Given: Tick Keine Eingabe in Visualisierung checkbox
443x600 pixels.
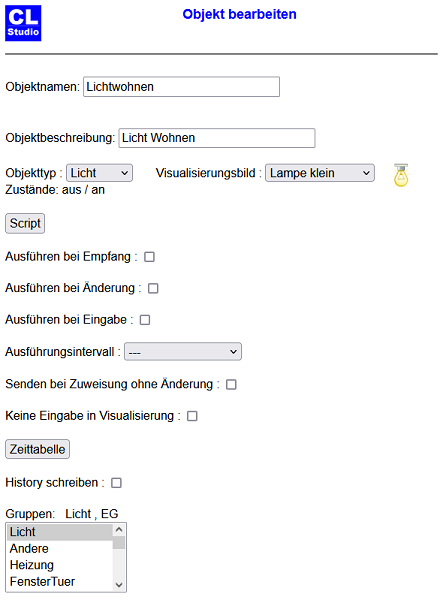Looking at the screenshot, I should coord(192,416).
